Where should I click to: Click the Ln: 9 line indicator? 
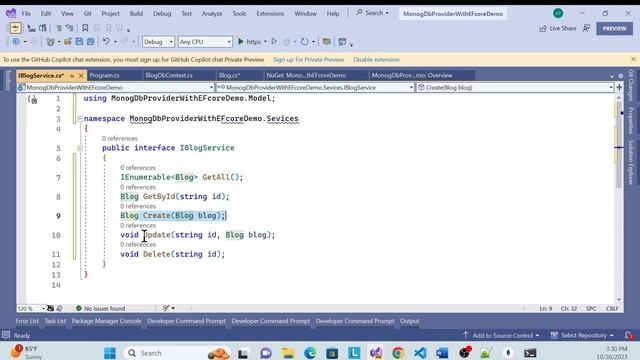[546, 309]
